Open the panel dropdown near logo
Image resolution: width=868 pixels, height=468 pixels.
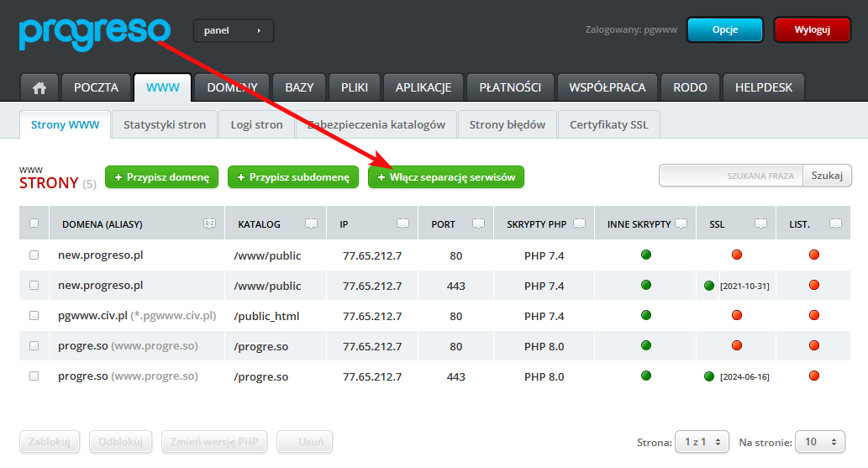click(233, 31)
